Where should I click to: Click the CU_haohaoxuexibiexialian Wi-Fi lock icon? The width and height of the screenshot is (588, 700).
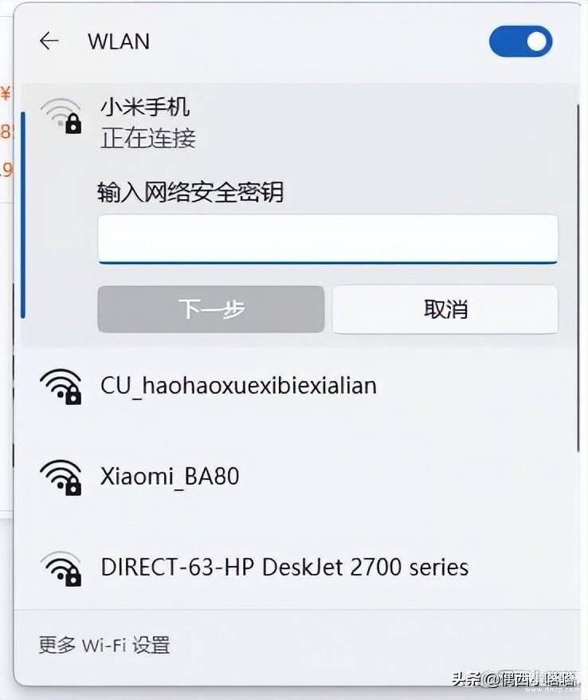point(73,395)
